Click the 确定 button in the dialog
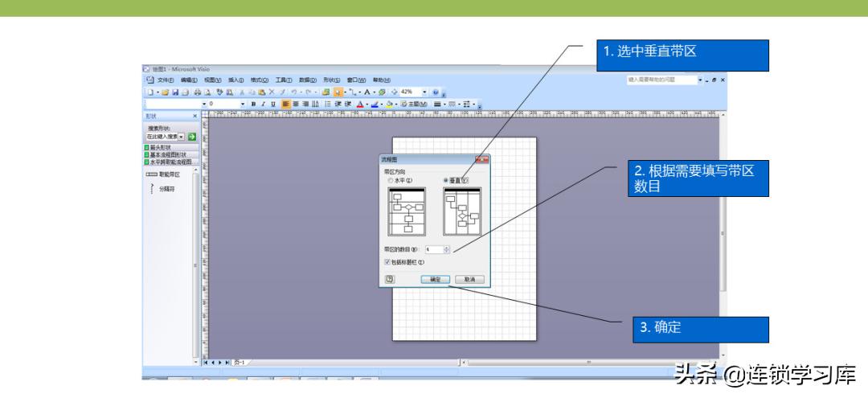The image size is (868, 398). [435, 279]
